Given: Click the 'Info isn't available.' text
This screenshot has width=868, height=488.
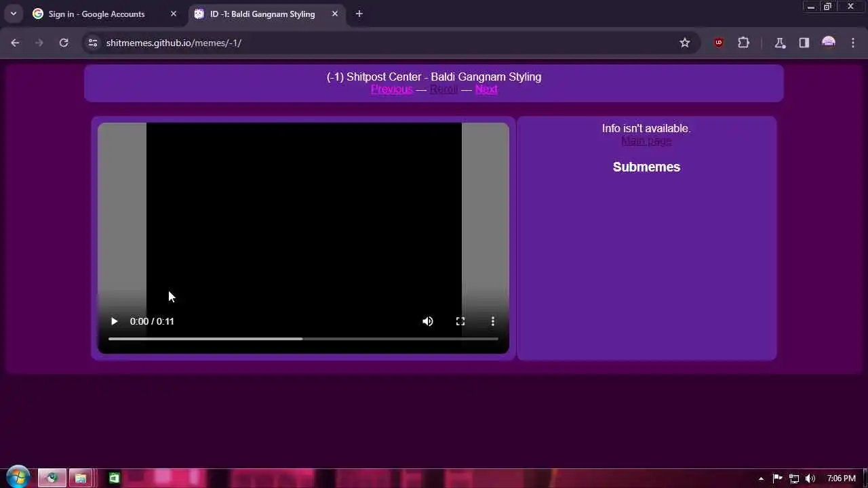Looking at the screenshot, I should coord(646,128).
